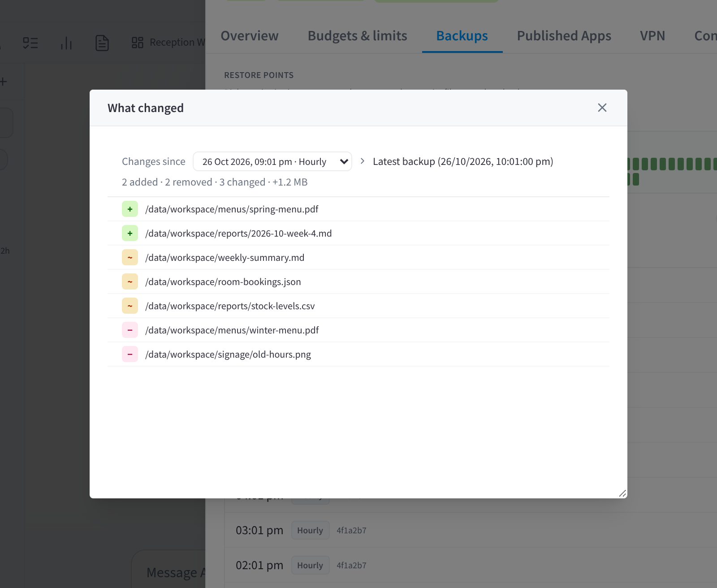Click the What changed dialog title
The image size is (717, 588).
[146, 108]
